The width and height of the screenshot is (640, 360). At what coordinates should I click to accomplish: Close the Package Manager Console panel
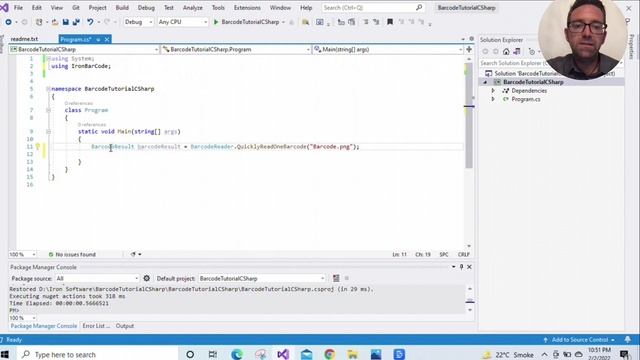coord(469,267)
